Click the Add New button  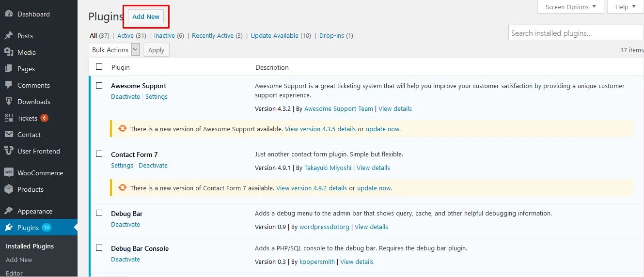(x=146, y=16)
